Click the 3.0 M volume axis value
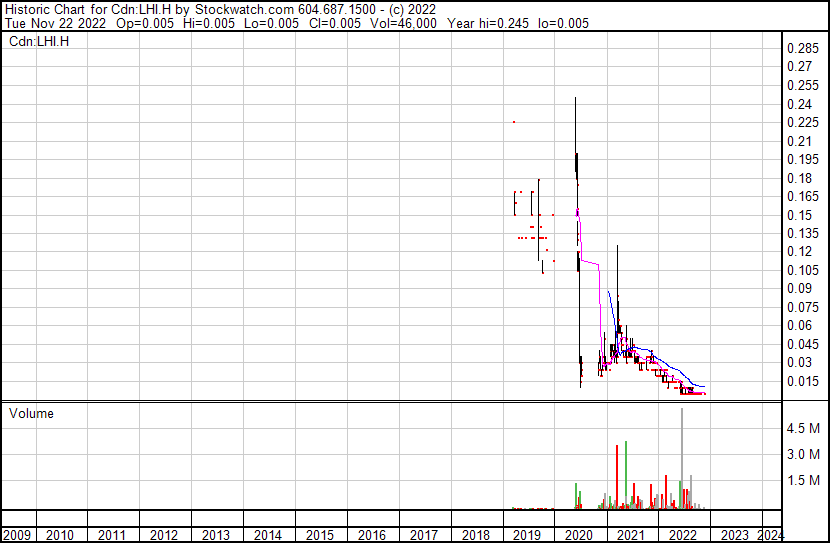The image size is (830, 543). click(803, 454)
